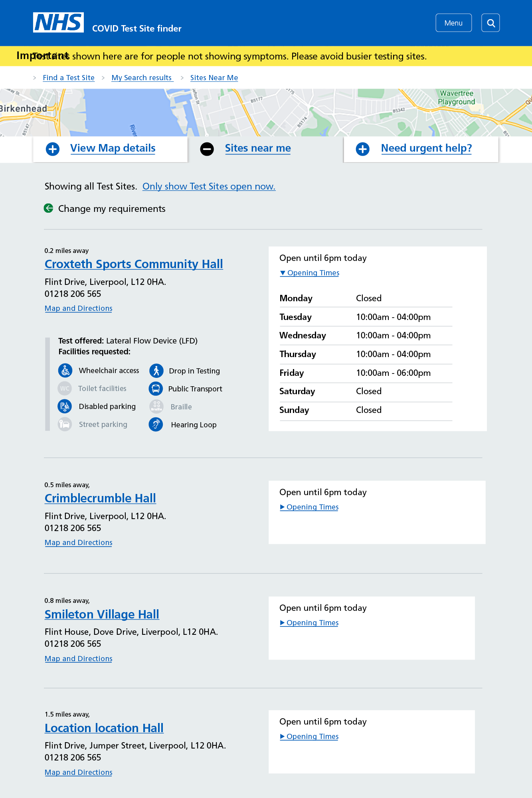The image size is (532, 798).
Task: Open Location location Hall Map and Directions
Action: 79,772
